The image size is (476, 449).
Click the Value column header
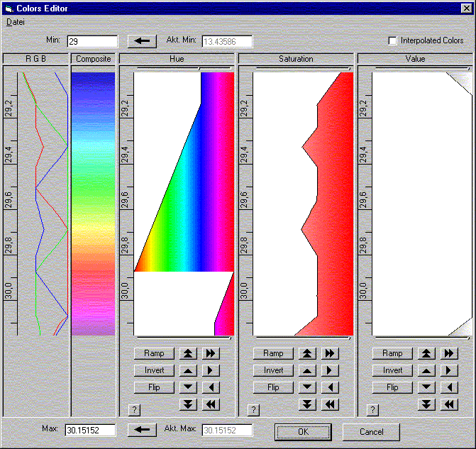point(415,59)
